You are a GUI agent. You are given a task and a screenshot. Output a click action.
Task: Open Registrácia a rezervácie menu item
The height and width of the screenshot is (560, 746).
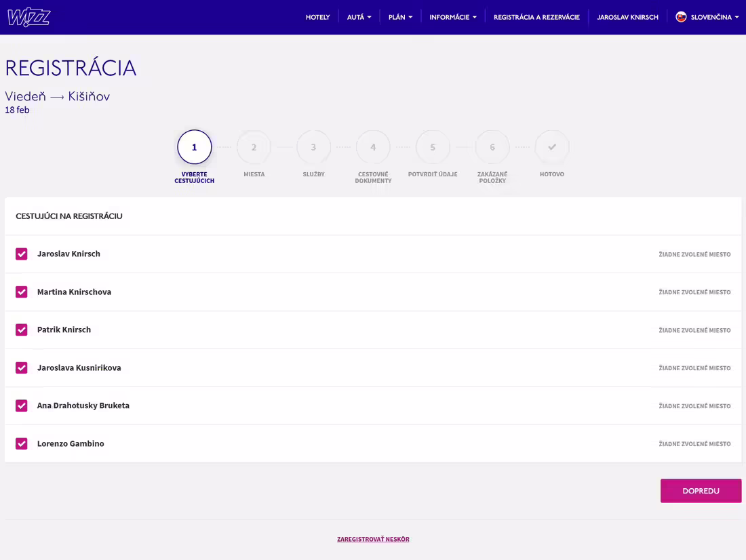[536, 17]
